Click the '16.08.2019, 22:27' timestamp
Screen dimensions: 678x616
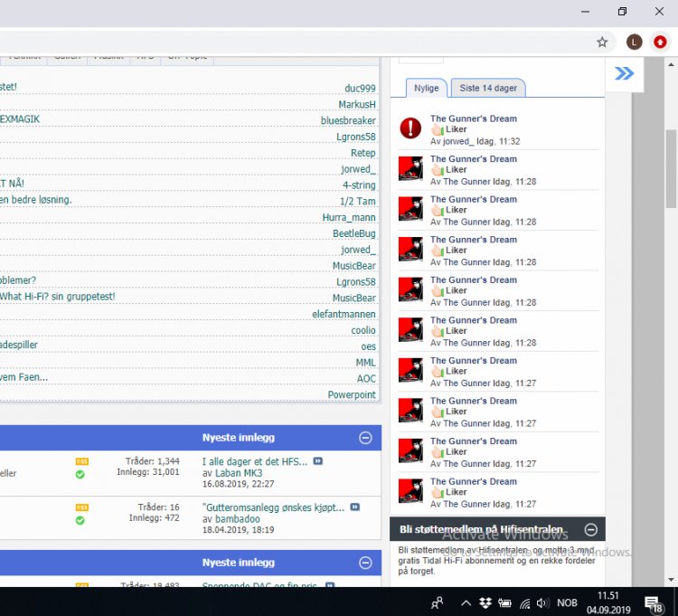point(239,484)
